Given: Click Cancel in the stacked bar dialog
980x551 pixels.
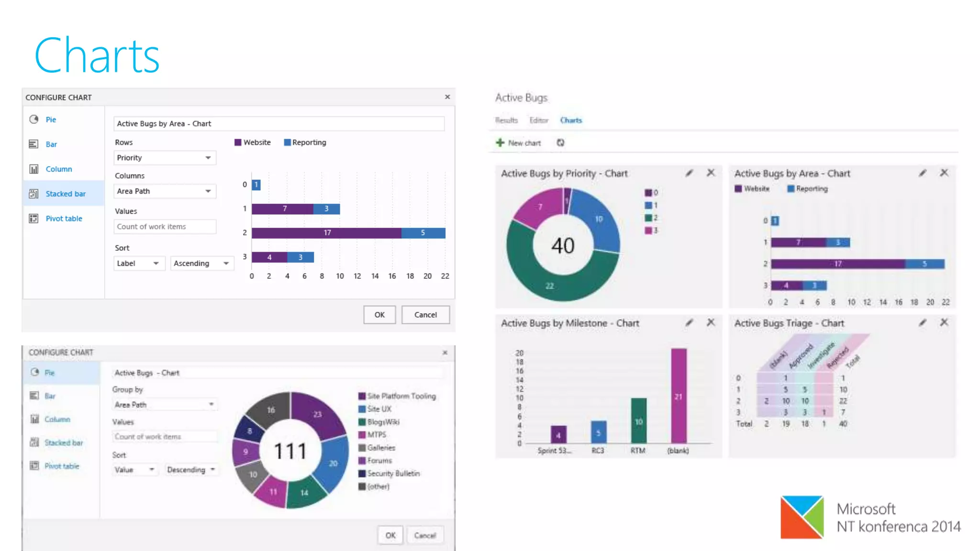Looking at the screenshot, I should tap(425, 315).
